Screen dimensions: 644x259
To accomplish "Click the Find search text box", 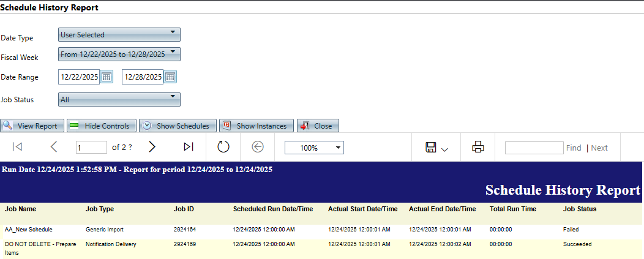I will pyautogui.click(x=534, y=148).
